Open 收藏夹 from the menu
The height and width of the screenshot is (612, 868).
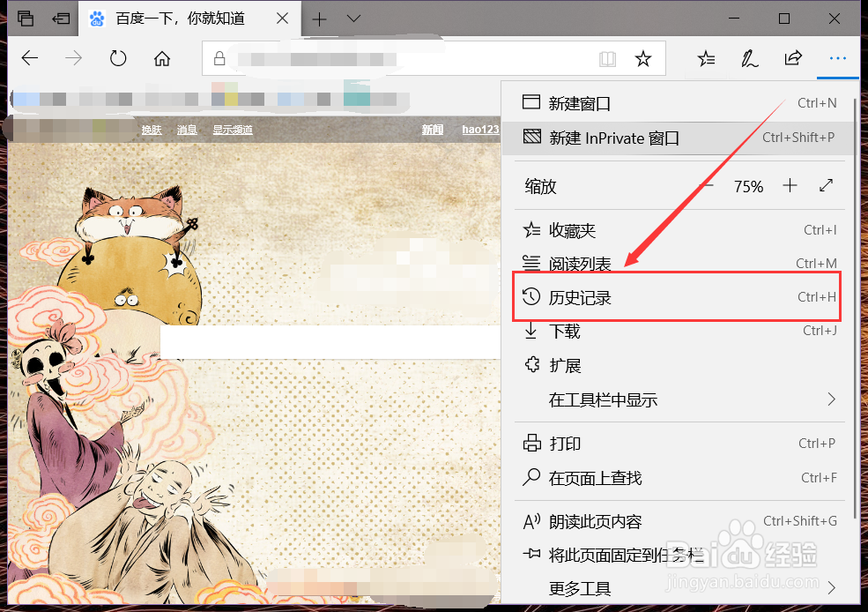[680, 230]
